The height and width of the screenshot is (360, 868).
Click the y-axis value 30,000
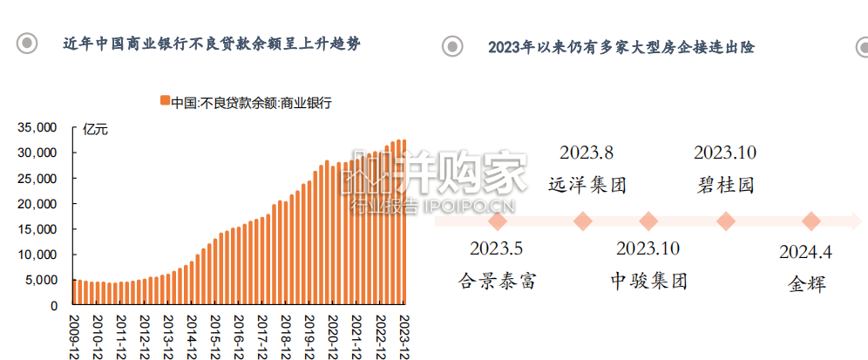coord(37,153)
